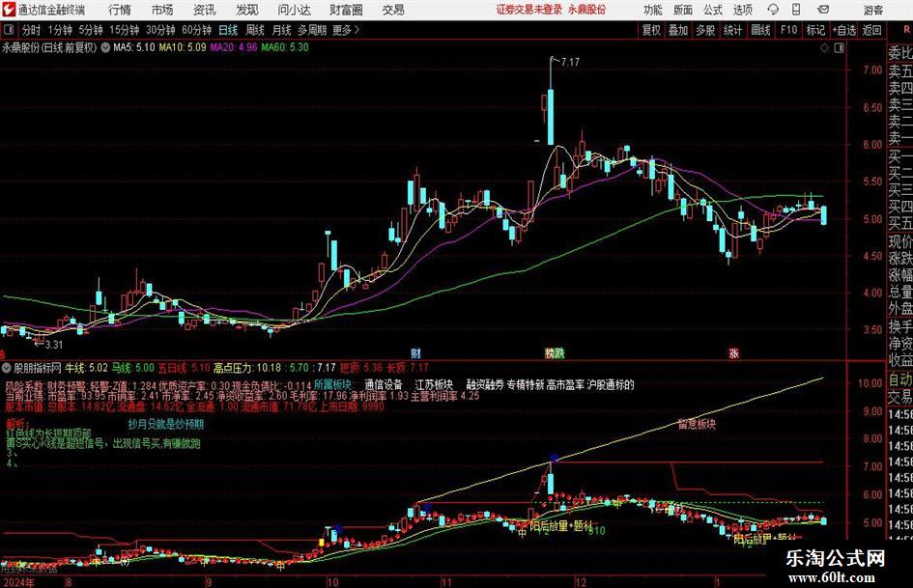913x588 pixels.
Task: Switch to 15分钟 period
Action: 124,30
